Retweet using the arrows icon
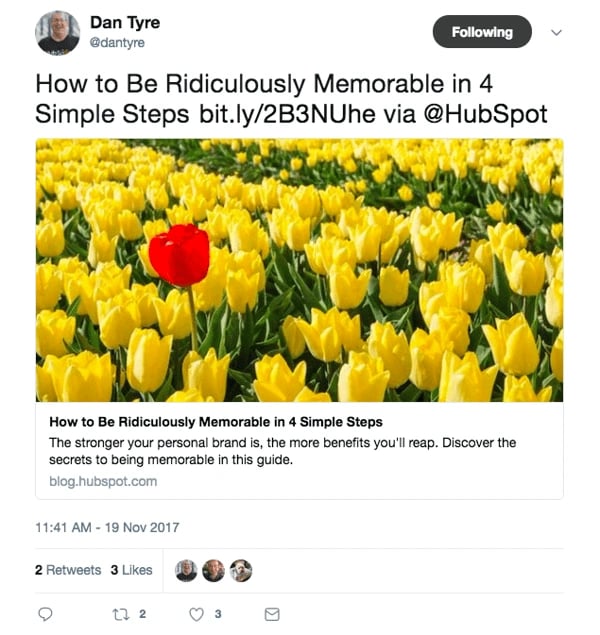This screenshot has width=600, height=635. click(x=120, y=613)
